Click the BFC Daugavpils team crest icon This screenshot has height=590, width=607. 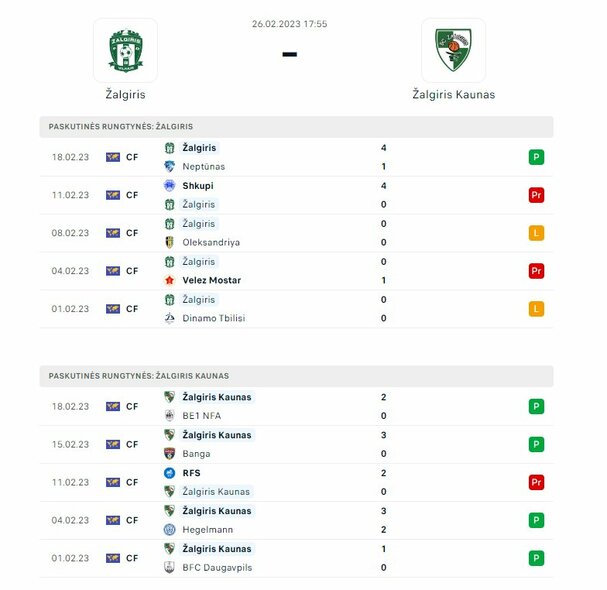[x=170, y=567]
